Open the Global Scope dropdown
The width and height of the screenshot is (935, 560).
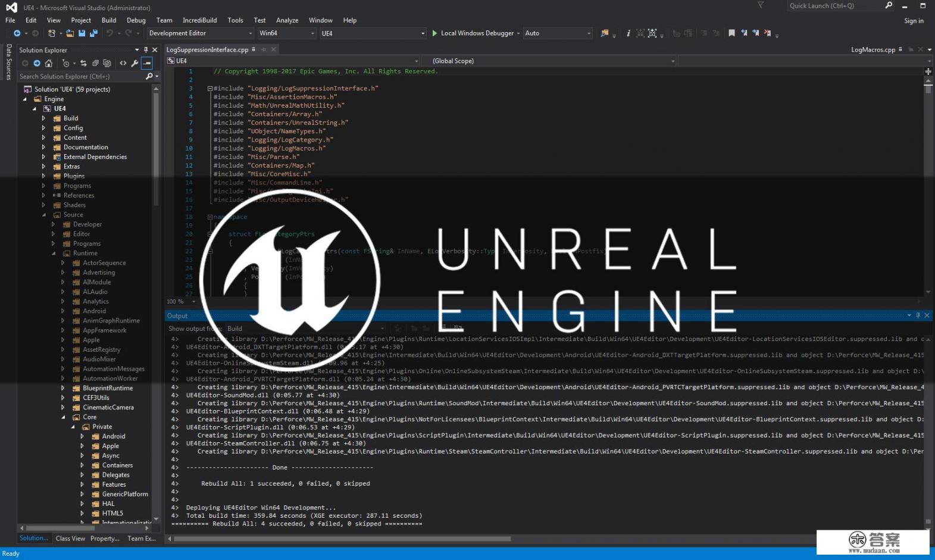(550, 61)
